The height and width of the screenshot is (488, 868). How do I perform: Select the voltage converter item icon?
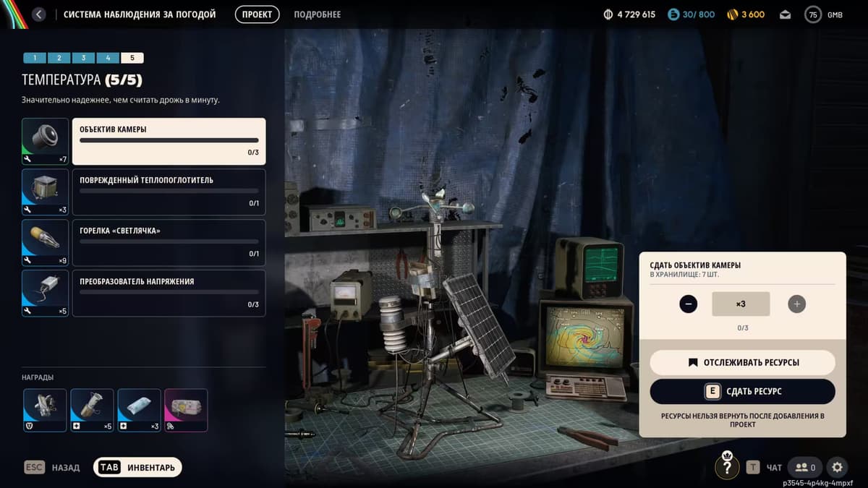click(x=45, y=293)
